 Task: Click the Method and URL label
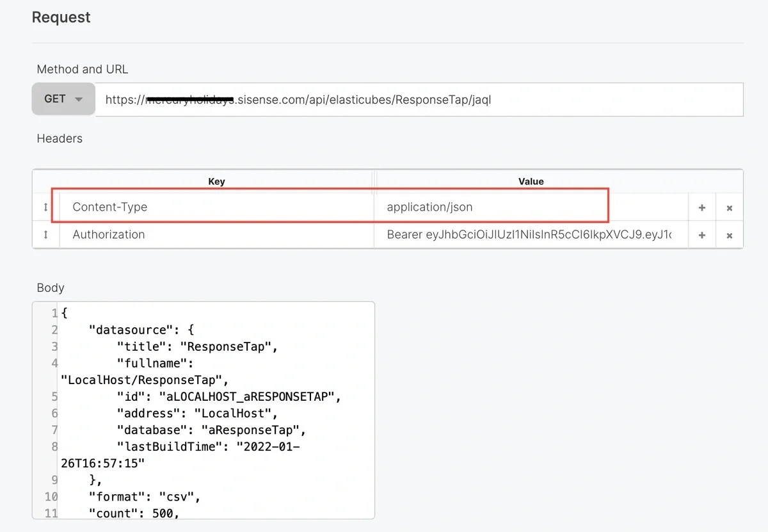pyautogui.click(x=83, y=69)
